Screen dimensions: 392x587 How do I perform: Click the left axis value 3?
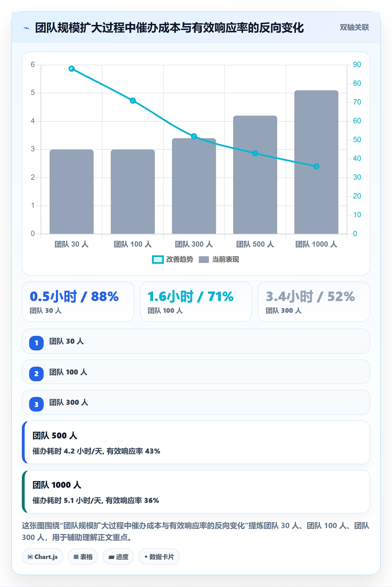click(x=33, y=149)
